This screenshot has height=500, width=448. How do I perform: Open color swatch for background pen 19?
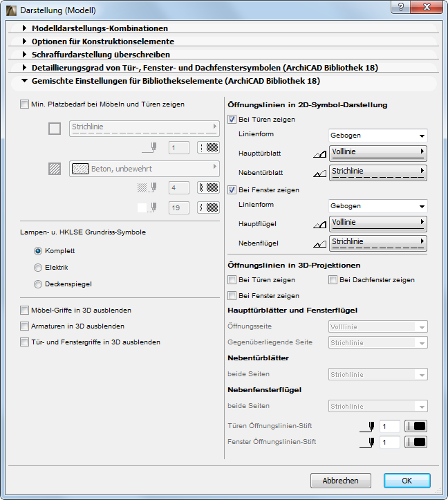tap(208, 207)
